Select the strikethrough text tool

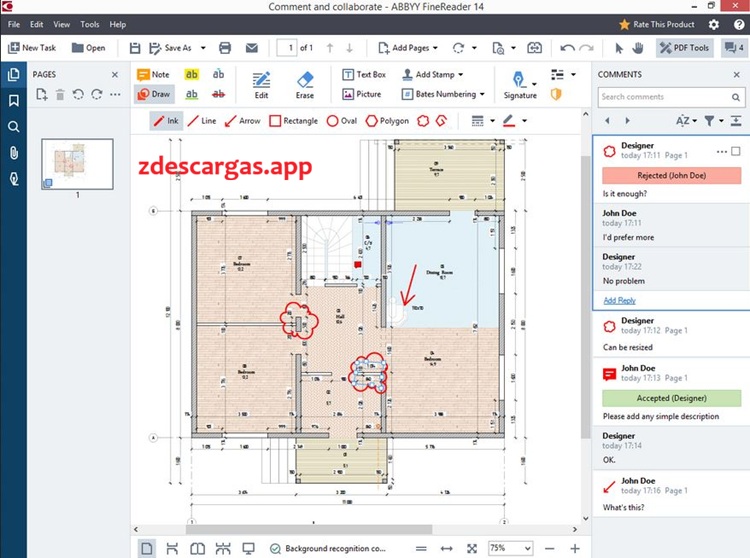click(218, 94)
